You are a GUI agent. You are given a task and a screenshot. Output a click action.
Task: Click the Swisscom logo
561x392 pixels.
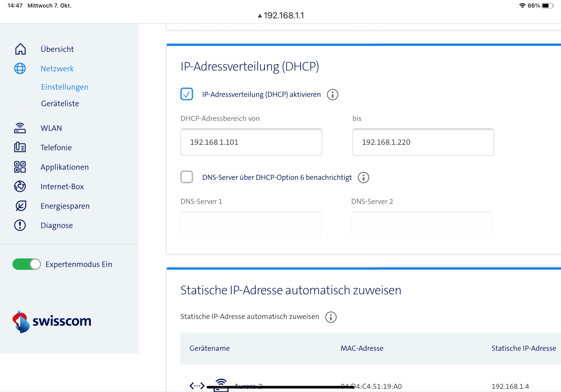click(x=52, y=322)
